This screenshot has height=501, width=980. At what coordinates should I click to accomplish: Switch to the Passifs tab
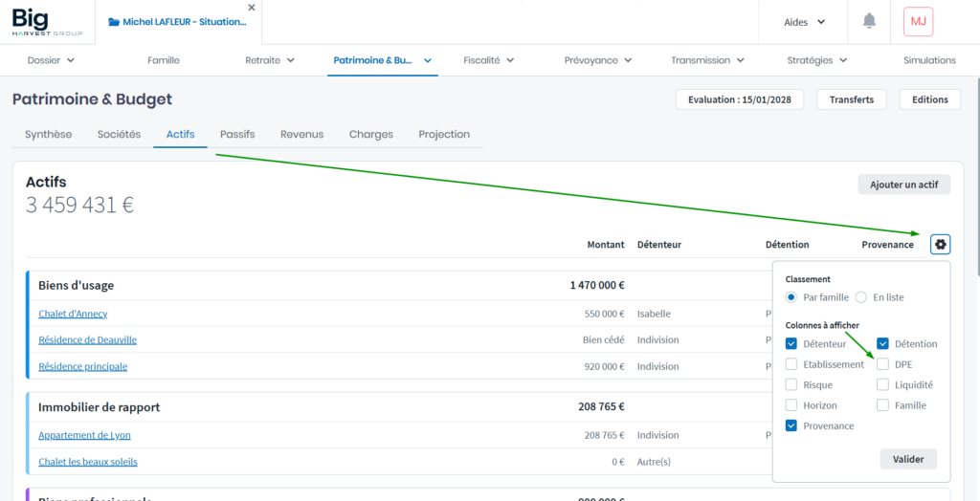237,135
